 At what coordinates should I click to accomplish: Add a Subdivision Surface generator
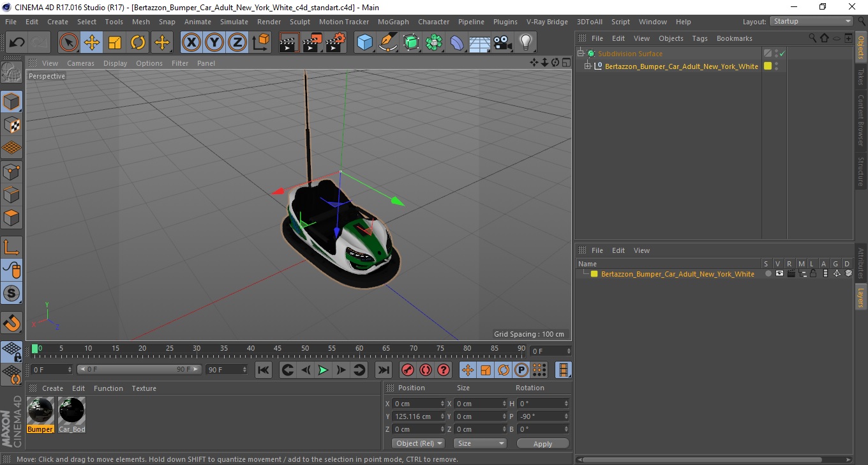coord(411,43)
